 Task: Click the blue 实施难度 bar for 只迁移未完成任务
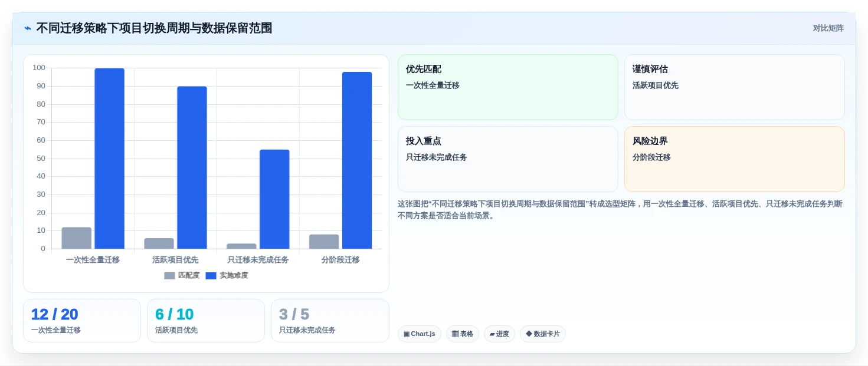pyautogui.click(x=274, y=199)
